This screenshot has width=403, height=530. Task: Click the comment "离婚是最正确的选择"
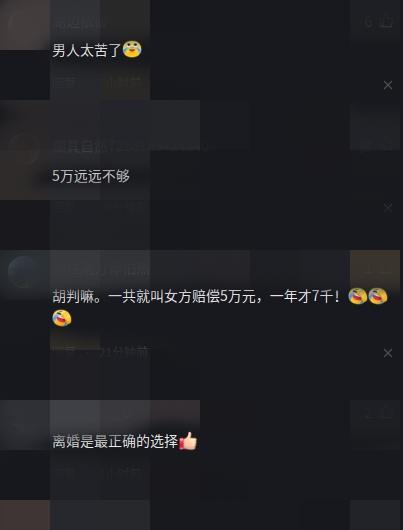(115, 441)
